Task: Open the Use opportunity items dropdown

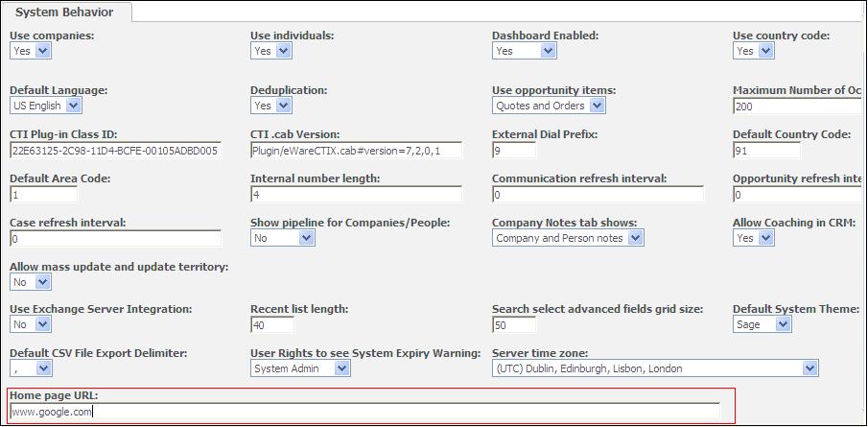Action: (550, 106)
